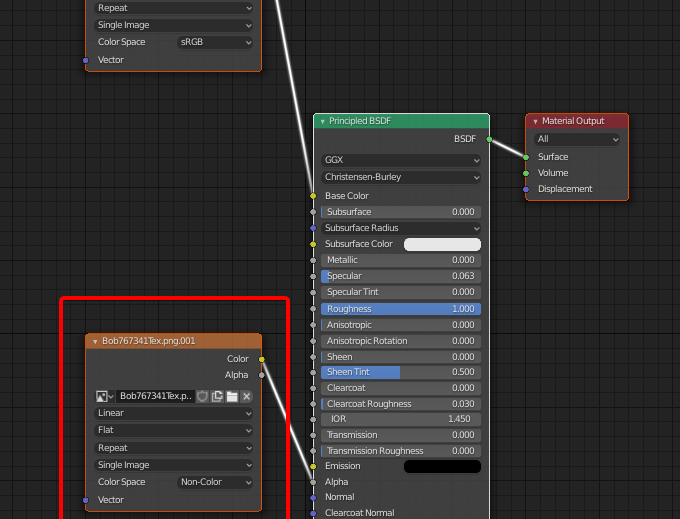Click the Roughness slider
680x519 pixels.
pyautogui.click(x=401, y=309)
